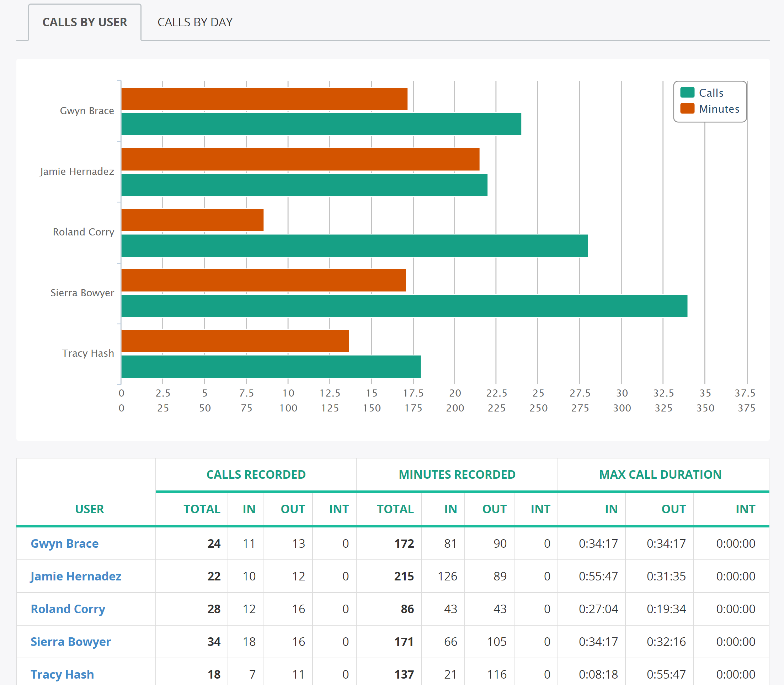This screenshot has height=685, width=784.
Task: Select the Calls By User tab
Action: click(x=85, y=22)
